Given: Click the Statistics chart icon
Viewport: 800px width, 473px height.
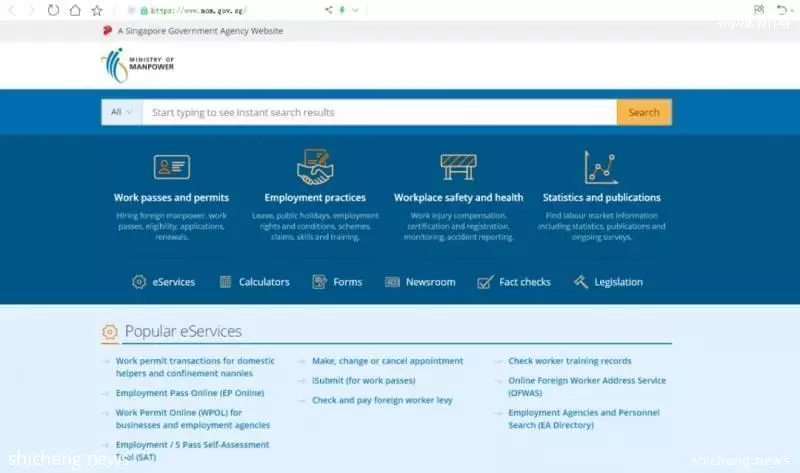Looking at the screenshot, I should pyautogui.click(x=601, y=167).
